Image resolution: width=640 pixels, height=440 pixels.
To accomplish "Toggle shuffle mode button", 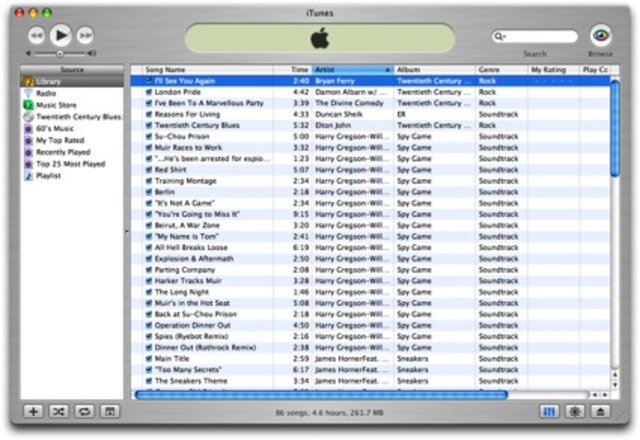I will point(59,411).
